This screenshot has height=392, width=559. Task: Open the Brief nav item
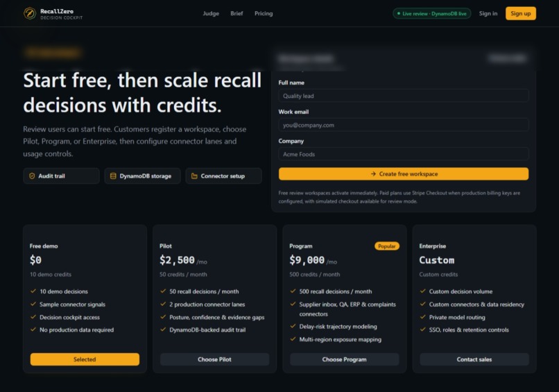pos(237,14)
